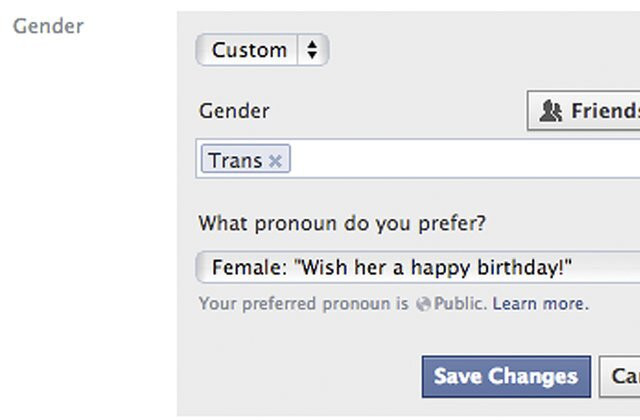Click the people icon on Friends button
Viewport: 640px width, 420px height.
(x=550, y=111)
